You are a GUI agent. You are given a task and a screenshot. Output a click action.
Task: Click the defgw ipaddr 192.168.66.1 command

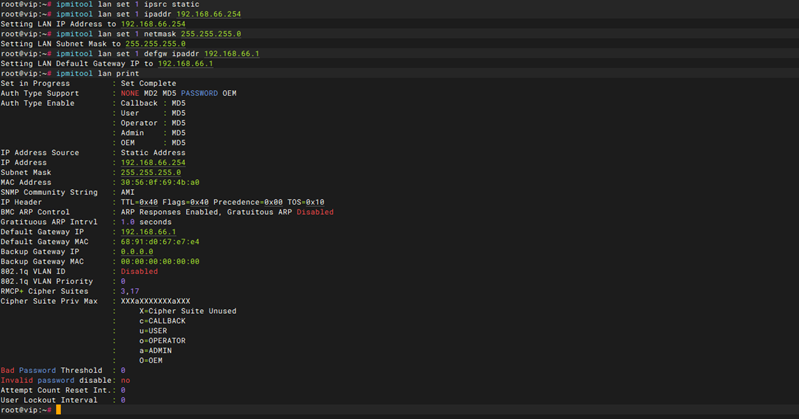coord(157,54)
